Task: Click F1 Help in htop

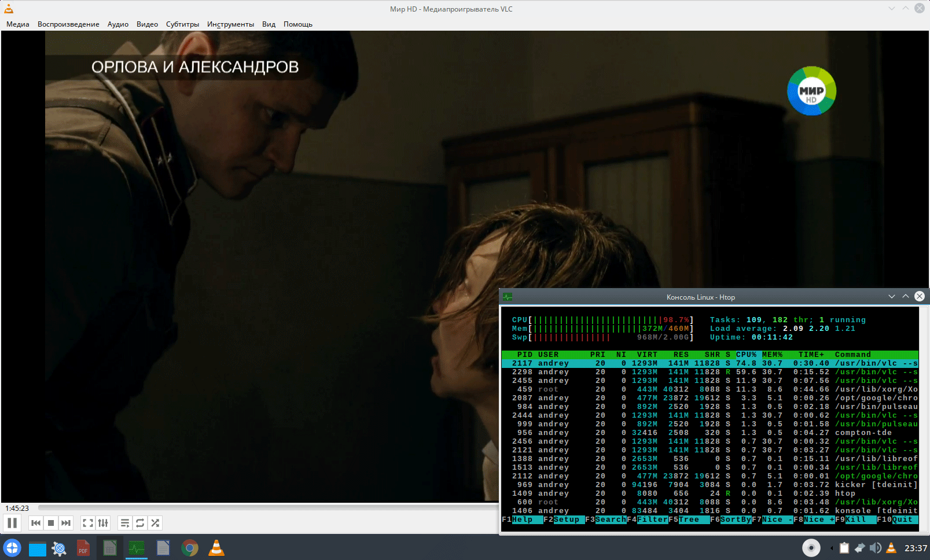Action: 523,520
